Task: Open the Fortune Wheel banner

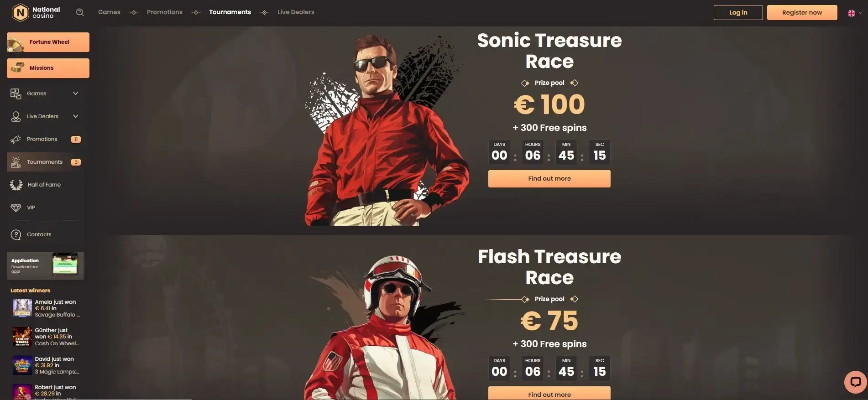Action: point(48,42)
